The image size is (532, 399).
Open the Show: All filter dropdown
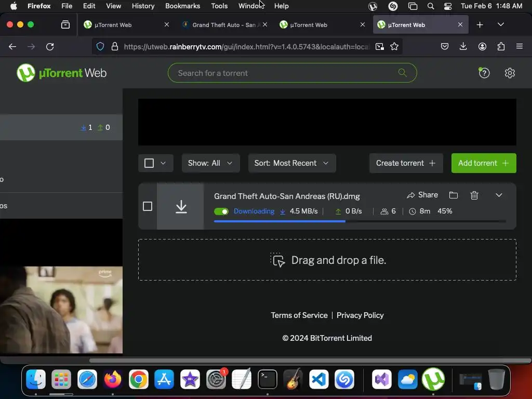210,163
